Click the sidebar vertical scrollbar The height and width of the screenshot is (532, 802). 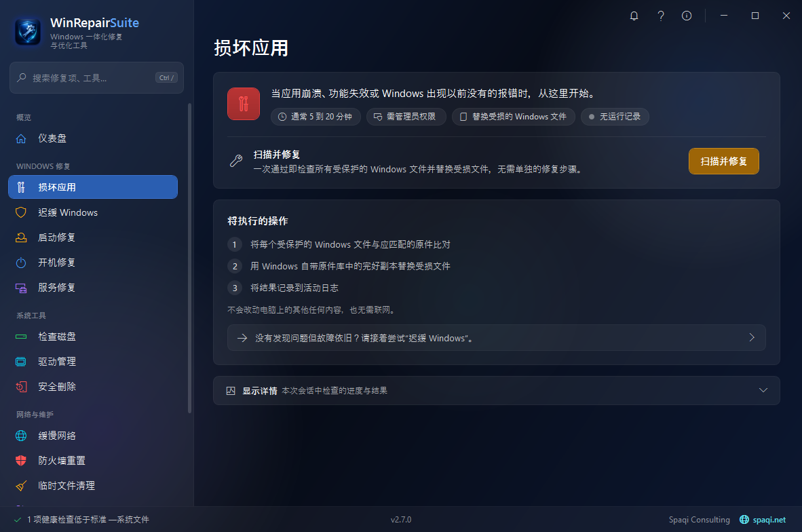click(190, 259)
